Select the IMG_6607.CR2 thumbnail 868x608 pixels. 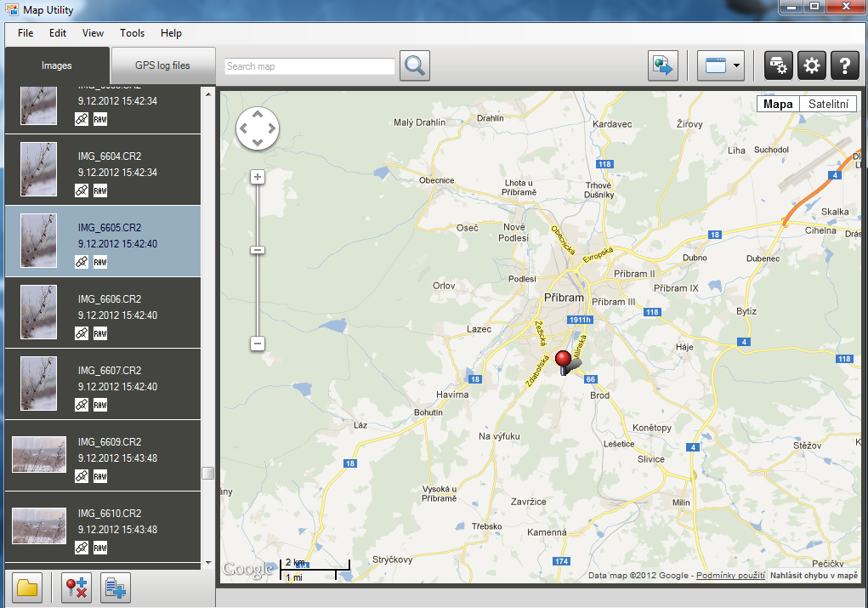click(x=39, y=384)
